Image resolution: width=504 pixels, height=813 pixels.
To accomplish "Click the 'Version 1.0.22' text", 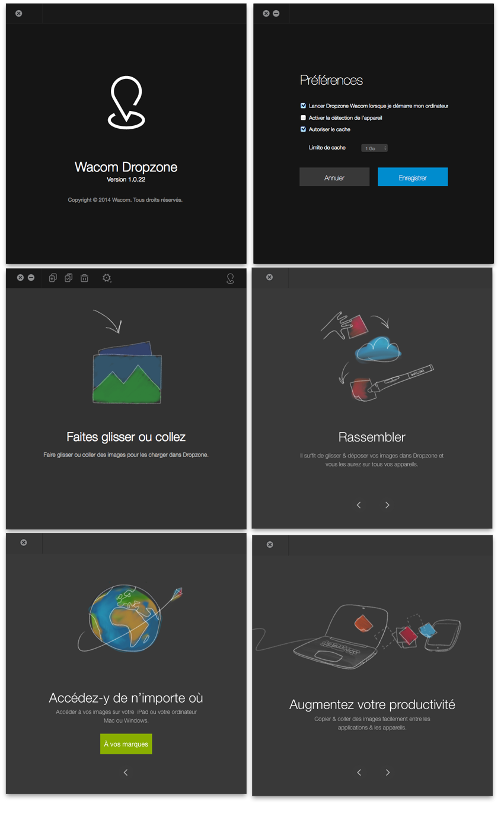I will point(126,179).
